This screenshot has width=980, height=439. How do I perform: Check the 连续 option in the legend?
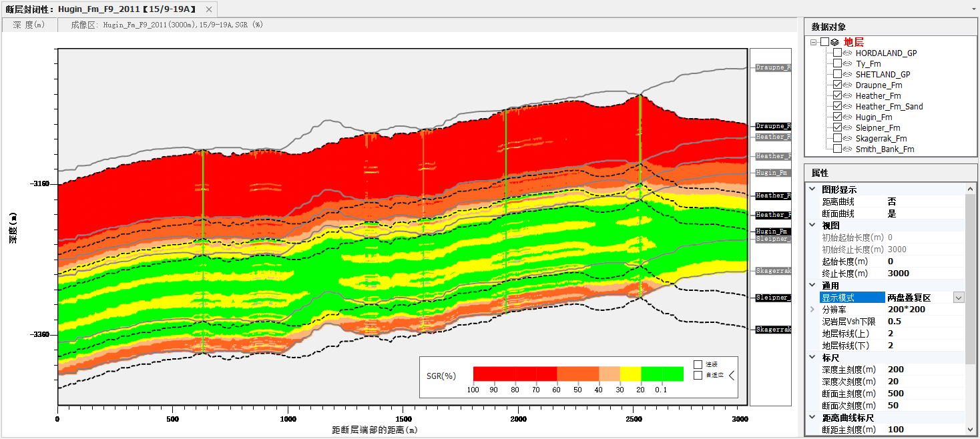tap(698, 364)
